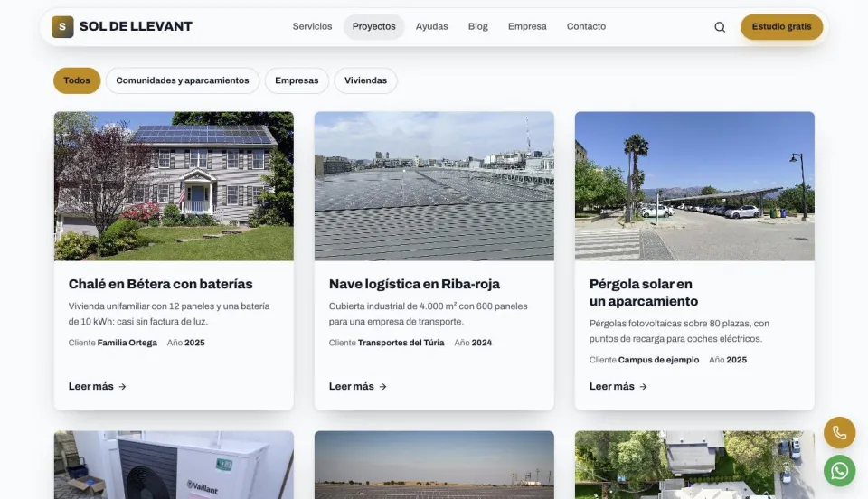Filter by 'Comunidades y aparcamientos'
The height and width of the screenshot is (499, 868).
183,80
